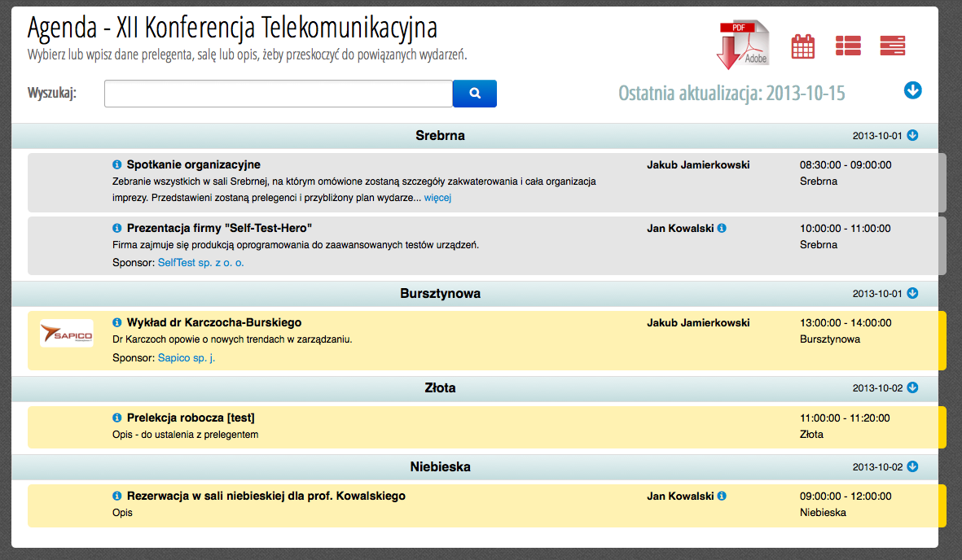
Task: Click the Agenda - XII Konferencja Telekomunikacyjna heading
Action: click(232, 28)
